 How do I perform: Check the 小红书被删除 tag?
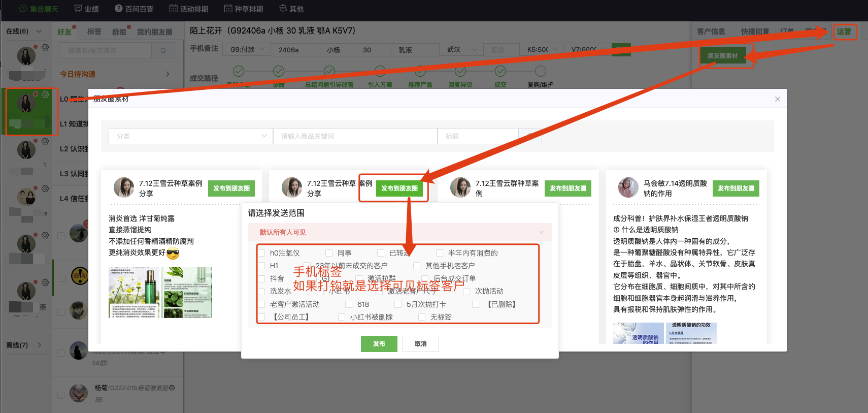[x=342, y=317]
